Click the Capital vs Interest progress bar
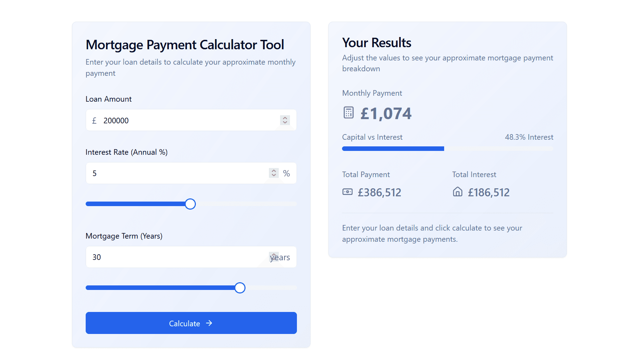This screenshot has height=364, width=633. 447,149
